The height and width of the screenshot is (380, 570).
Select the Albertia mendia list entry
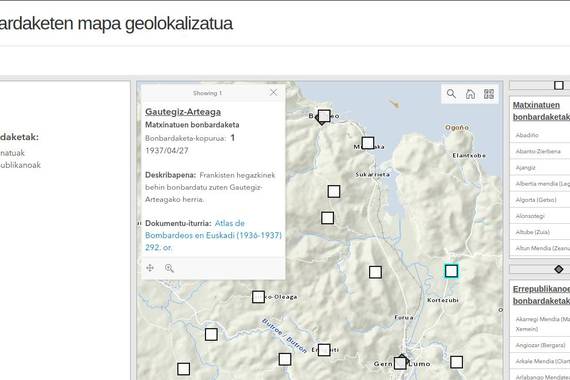540,184
